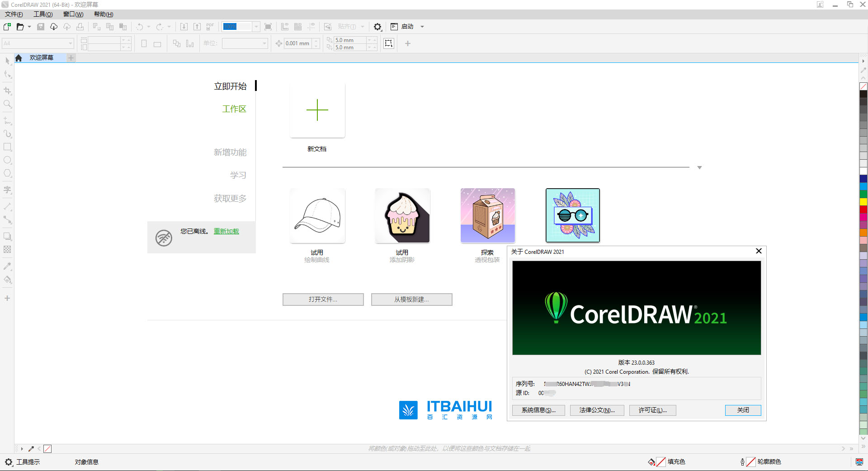Toggle show grid button
This screenshot has height=471, width=868.
pyautogui.click(x=298, y=27)
